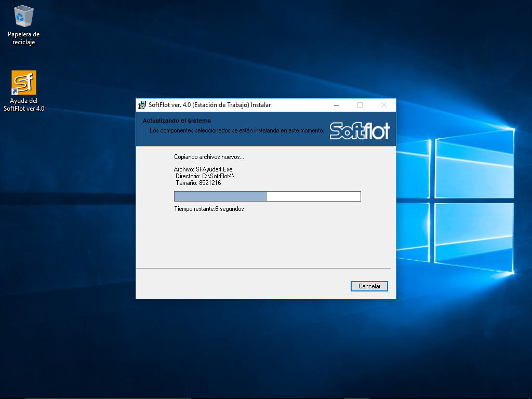Click the filled portion of the progress bar
The image size is (532, 399).
[220, 196]
